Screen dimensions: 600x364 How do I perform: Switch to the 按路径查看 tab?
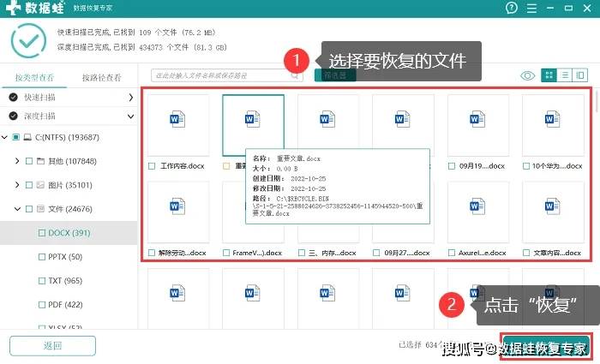[x=101, y=78]
